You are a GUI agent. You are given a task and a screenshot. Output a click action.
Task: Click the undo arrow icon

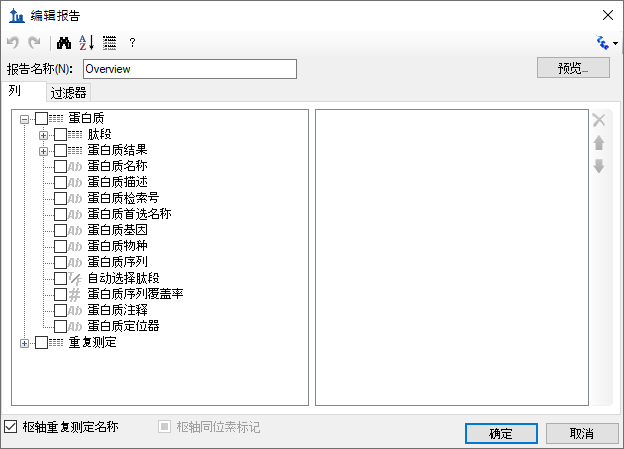(x=13, y=42)
